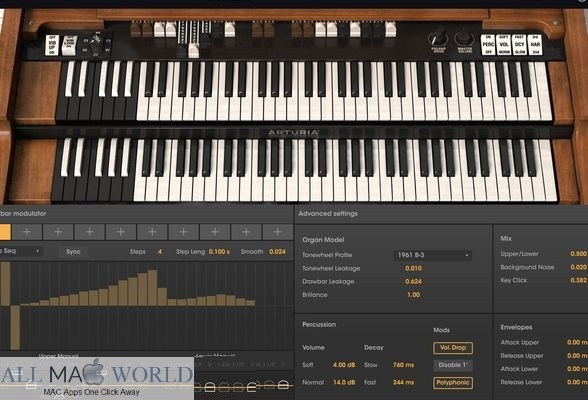Toggle the Polyphonic mod button

[x=453, y=382]
